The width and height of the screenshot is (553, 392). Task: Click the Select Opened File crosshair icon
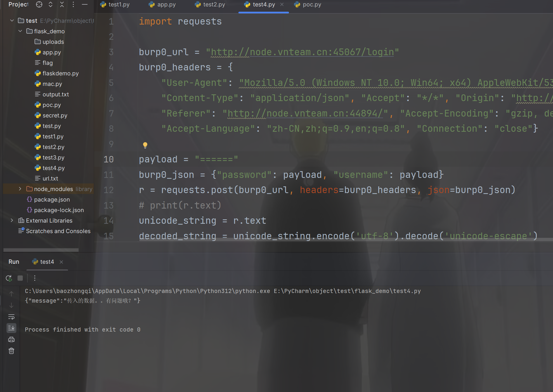(39, 4)
